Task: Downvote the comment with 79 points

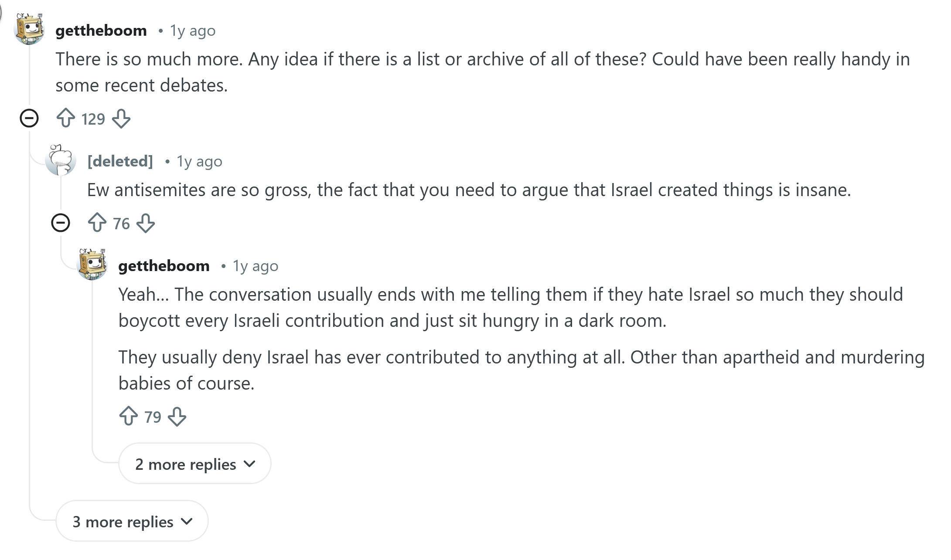Action: coord(177,417)
